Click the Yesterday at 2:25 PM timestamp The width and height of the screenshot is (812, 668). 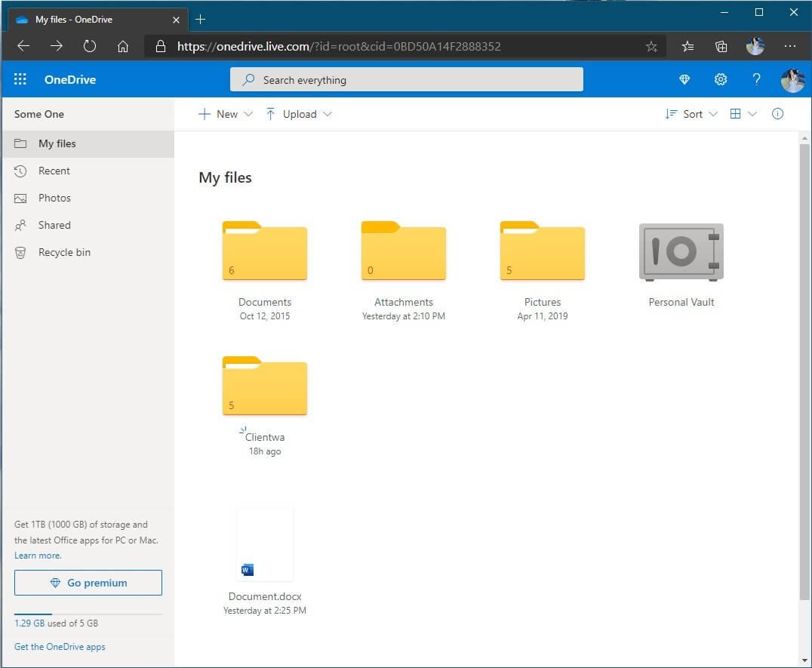coord(265,611)
